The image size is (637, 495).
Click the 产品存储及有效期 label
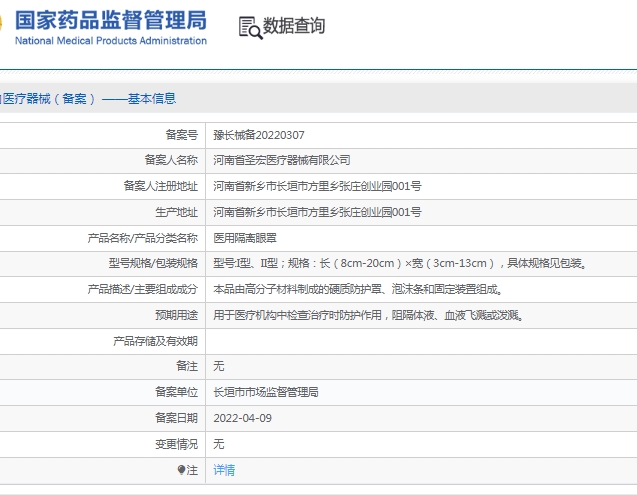[156, 341]
